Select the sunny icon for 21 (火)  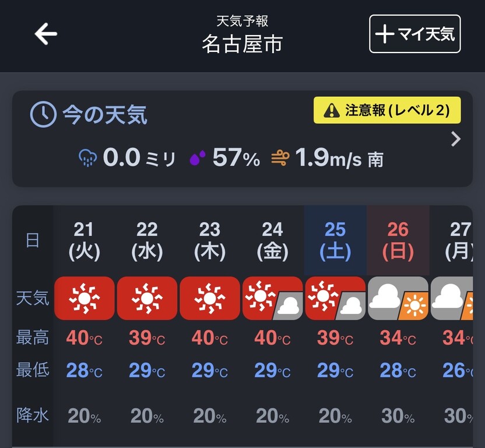click(x=85, y=298)
